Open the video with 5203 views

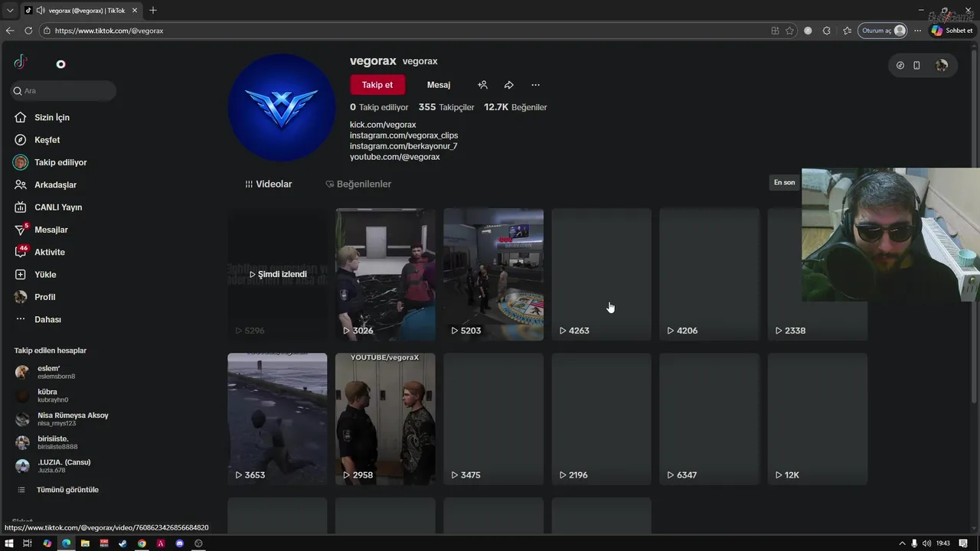tap(493, 274)
